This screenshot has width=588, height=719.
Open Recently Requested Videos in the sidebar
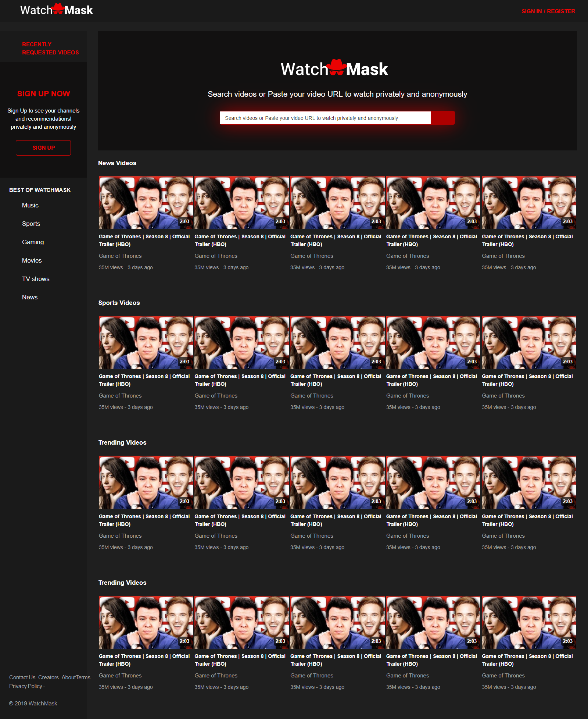tap(50, 48)
